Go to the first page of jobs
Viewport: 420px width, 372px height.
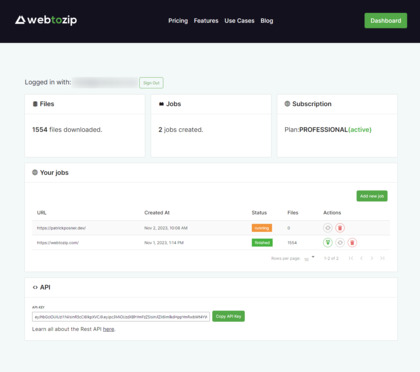pos(351,258)
